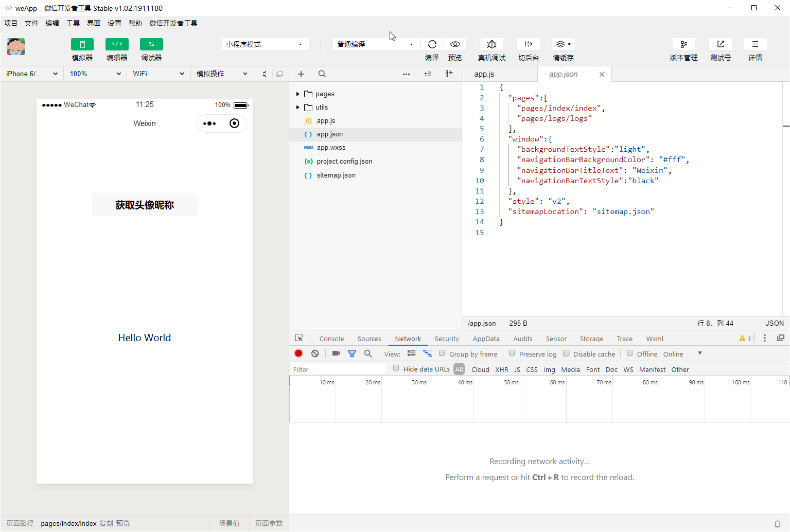Click the notification bell in status bar
The image size is (790, 532).
click(778, 524)
